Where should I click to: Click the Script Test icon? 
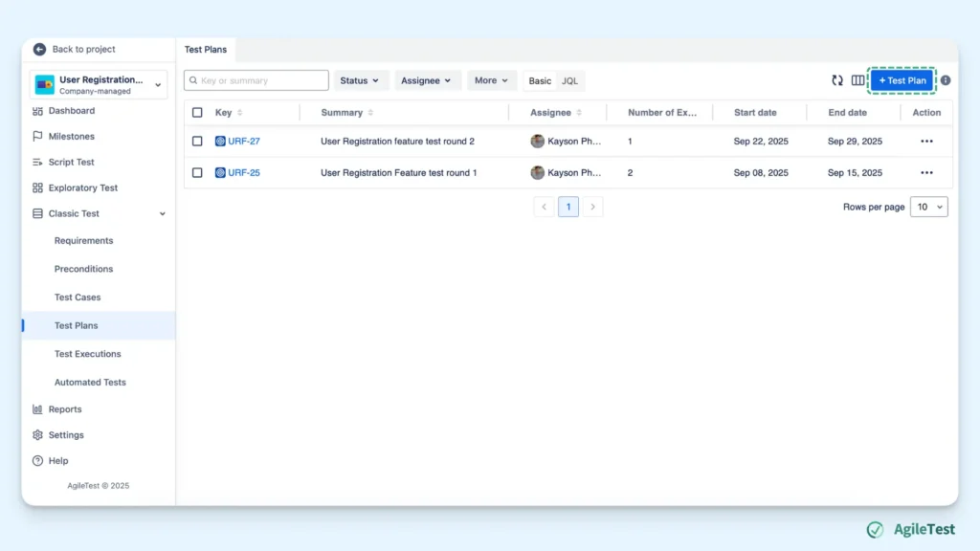tap(37, 162)
